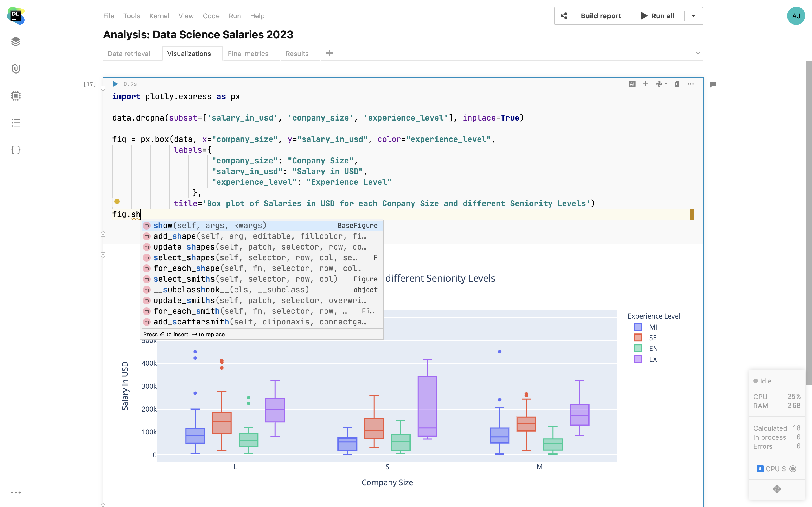Screen dimensions: 812x507
Task: Open the Kernel menu
Action: click(159, 16)
